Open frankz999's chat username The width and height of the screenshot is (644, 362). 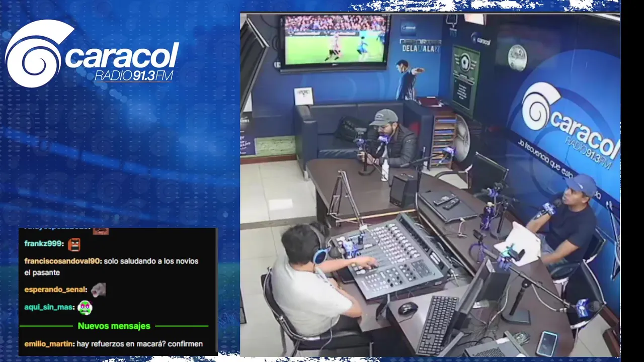(x=44, y=244)
